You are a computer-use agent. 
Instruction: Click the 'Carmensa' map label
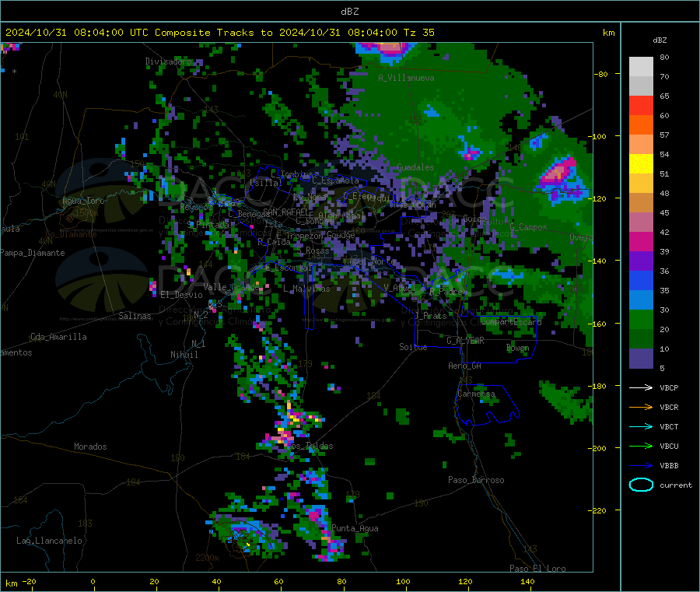coord(476,394)
